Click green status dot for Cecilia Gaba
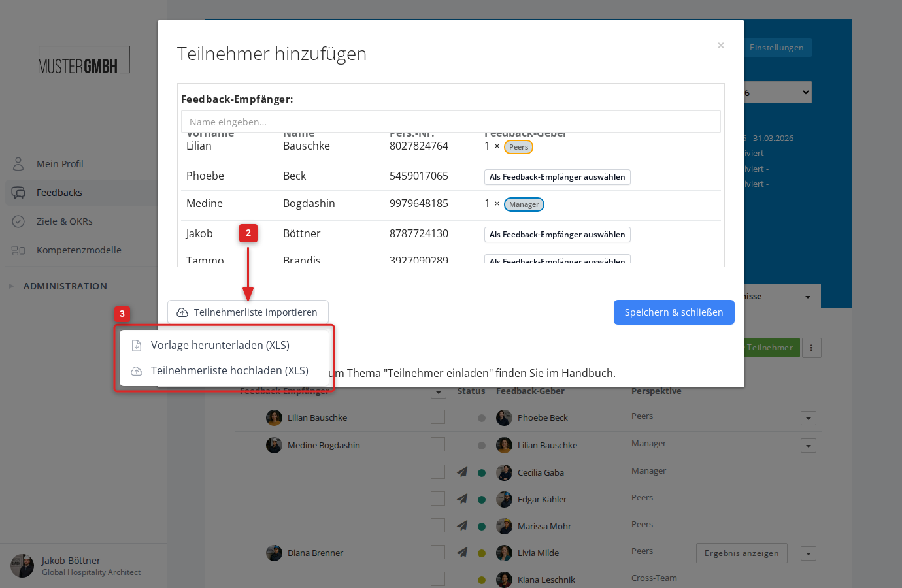This screenshot has height=588, width=902. point(482,472)
